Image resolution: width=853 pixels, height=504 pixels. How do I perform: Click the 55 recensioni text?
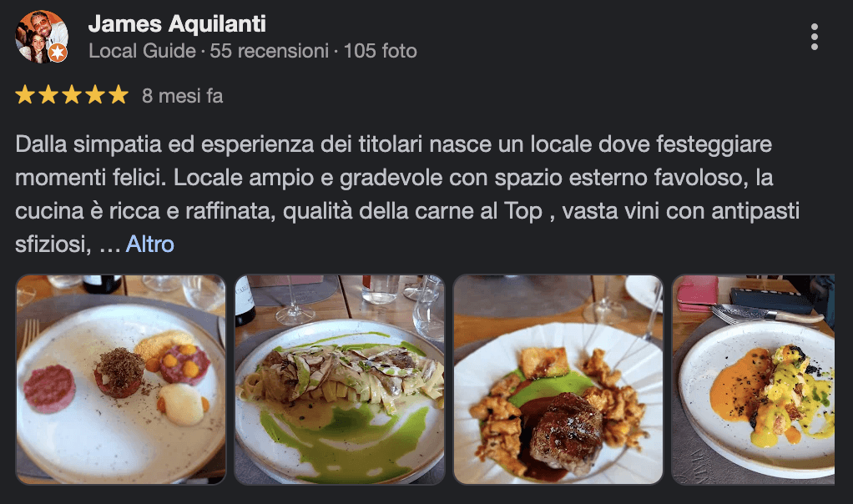point(270,51)
